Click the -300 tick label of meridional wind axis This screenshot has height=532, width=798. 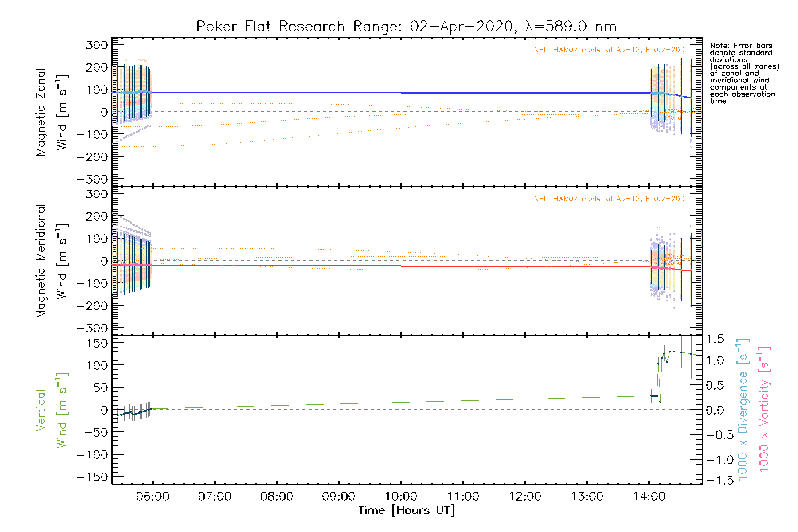click(93, 329)
